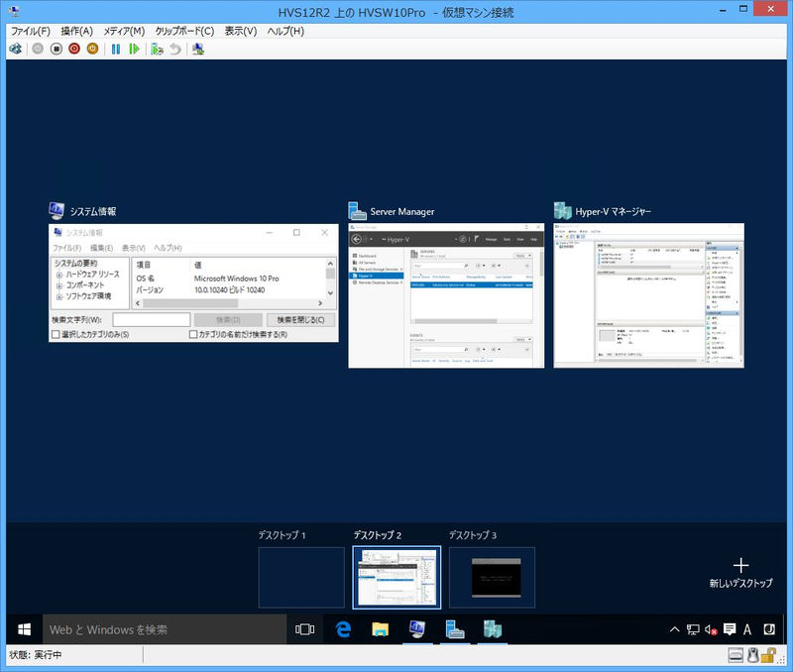Expand コンポーネント tree node
Image resolution: width=793 pixels, height=672 pixels.
[x=59, y=286]
